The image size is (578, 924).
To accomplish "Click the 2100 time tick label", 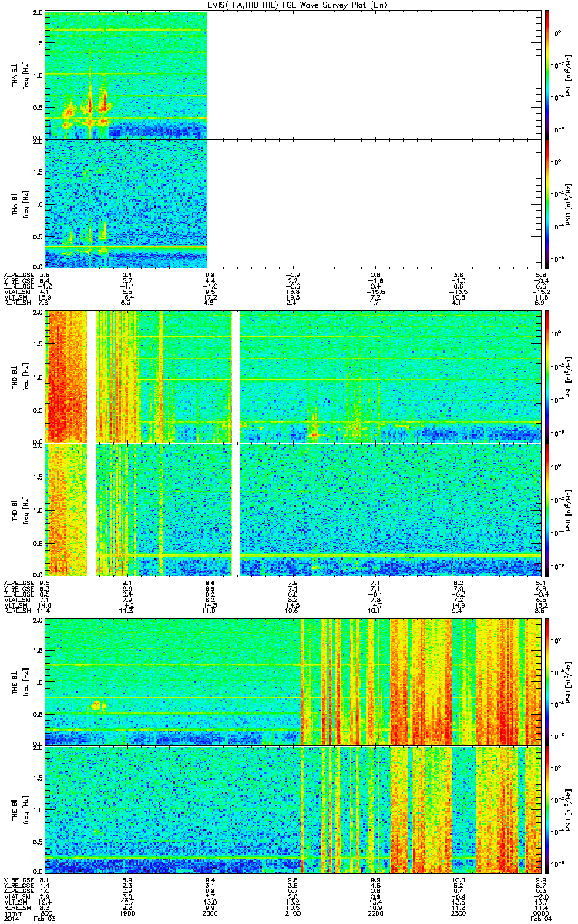I will (293, 912).
